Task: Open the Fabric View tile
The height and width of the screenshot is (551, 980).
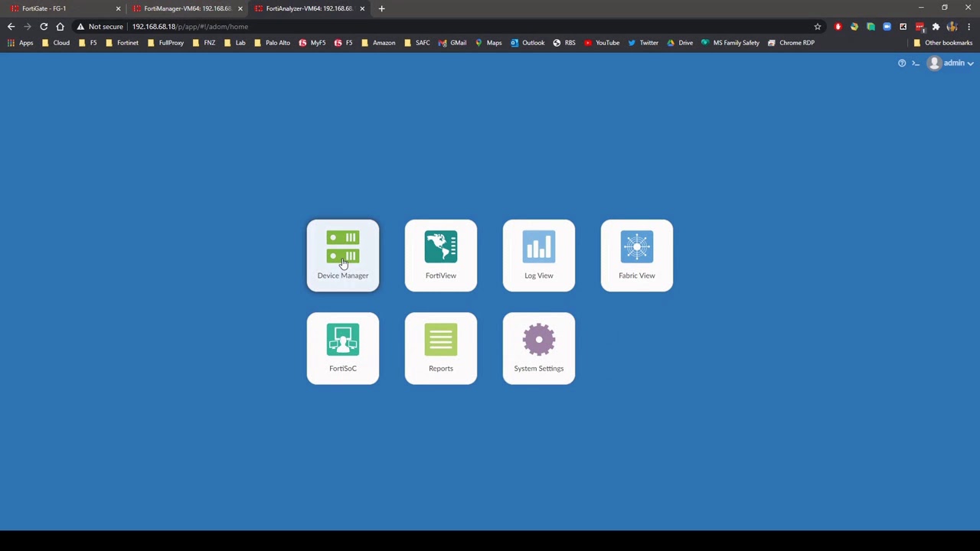Action: [637, 256]
